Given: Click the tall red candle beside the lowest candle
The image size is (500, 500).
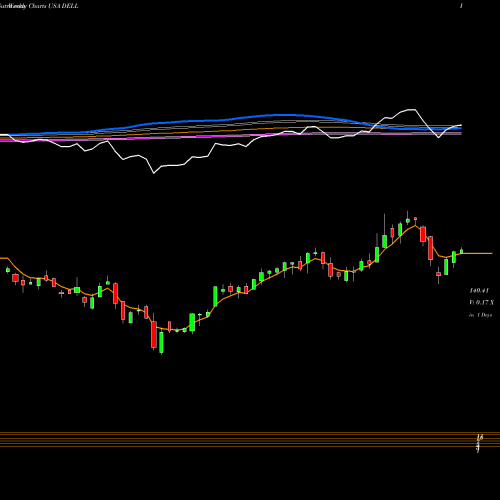Looking at the screenshot, I should [154, 334].
